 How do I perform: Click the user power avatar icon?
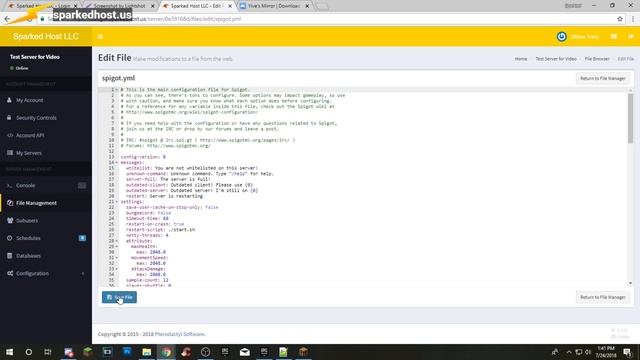[x=562, y=36]
